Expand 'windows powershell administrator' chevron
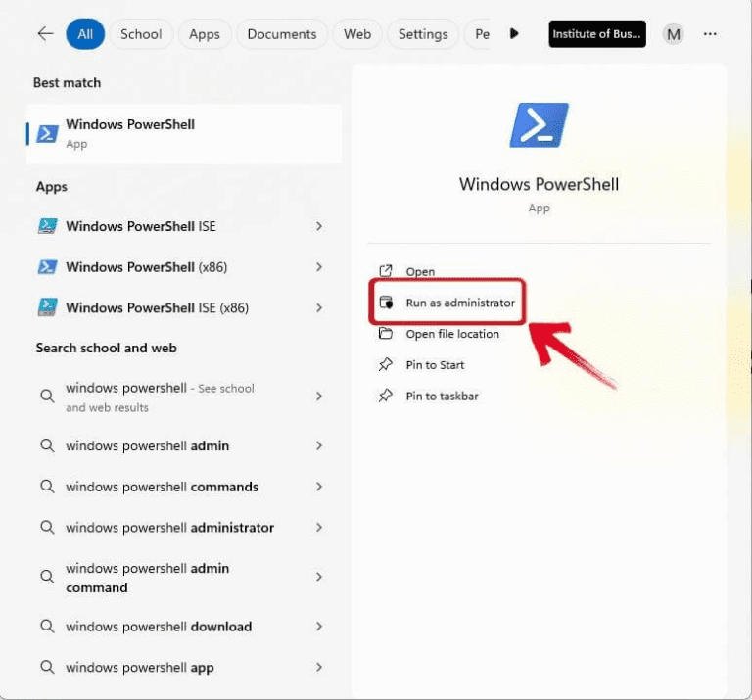The image size is (752, 700). tap(319, 528)
